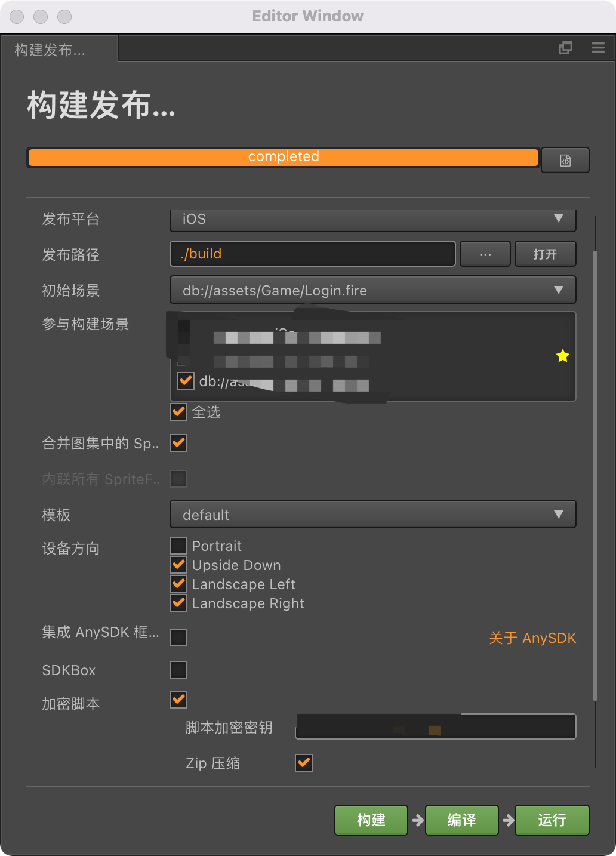Open the 关于 AnySDK link
The height and width of the screenshot is (856, 616).
pos(532,638)
